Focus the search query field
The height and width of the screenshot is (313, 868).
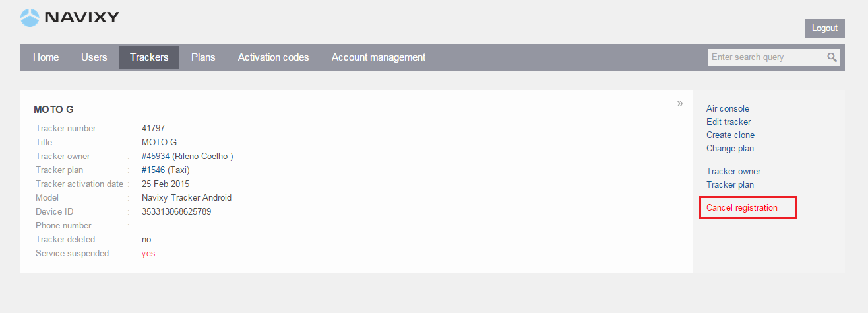(768, 57)
